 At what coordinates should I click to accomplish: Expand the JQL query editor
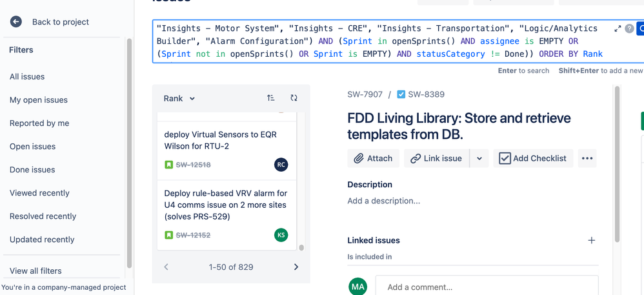(618, 29)
